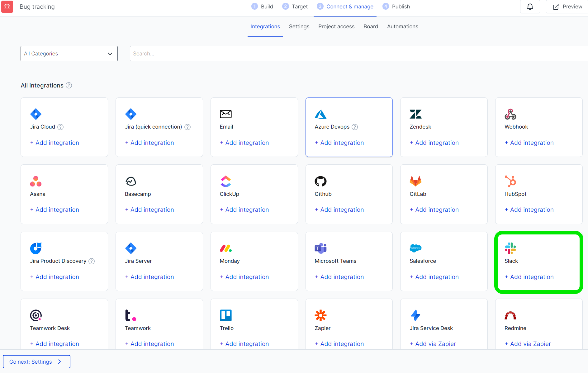Image resolution: width=588 pixels, height=373 pixels.
Task: Click Go next: Settings button
Action: click(36, 361)
